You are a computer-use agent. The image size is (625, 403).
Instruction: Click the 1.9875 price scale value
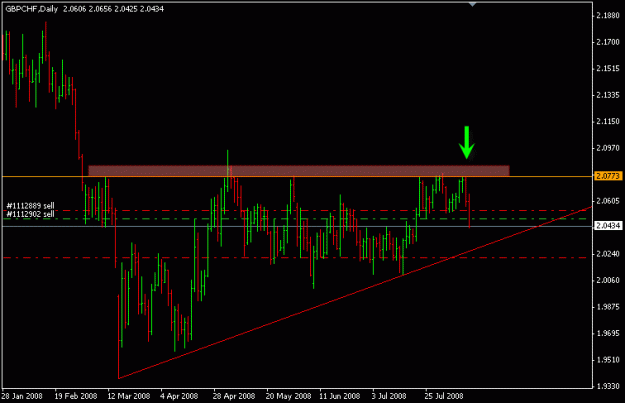pos(608,307)
